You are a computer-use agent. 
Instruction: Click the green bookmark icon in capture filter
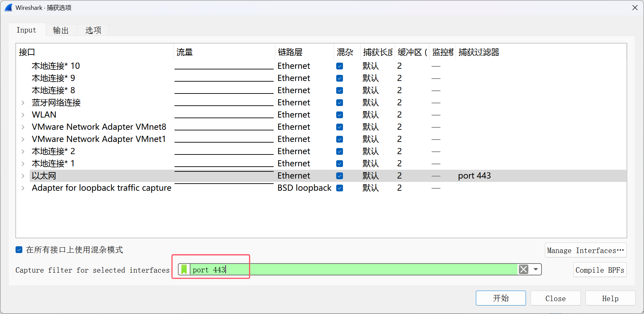[184, 270]
